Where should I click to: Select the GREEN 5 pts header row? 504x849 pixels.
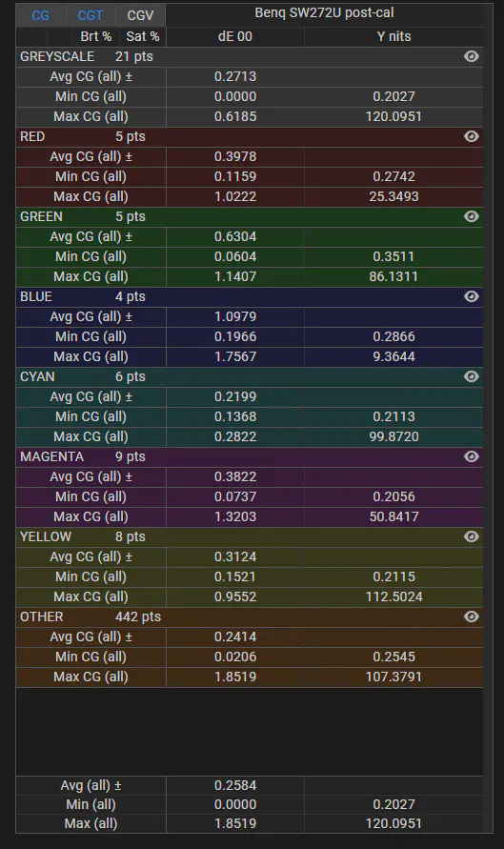[x=250, y=216]
